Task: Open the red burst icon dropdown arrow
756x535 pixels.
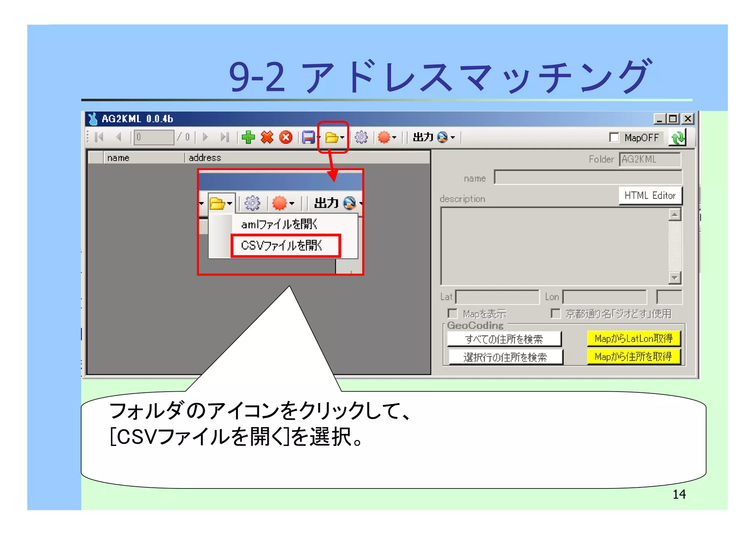Action: click(x=394, y=138)
